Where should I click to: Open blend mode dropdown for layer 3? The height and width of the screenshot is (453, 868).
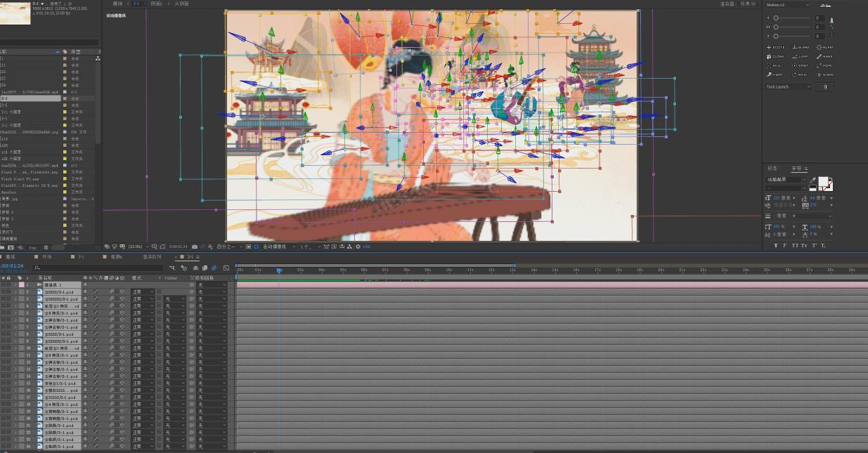tap(142, 299)
